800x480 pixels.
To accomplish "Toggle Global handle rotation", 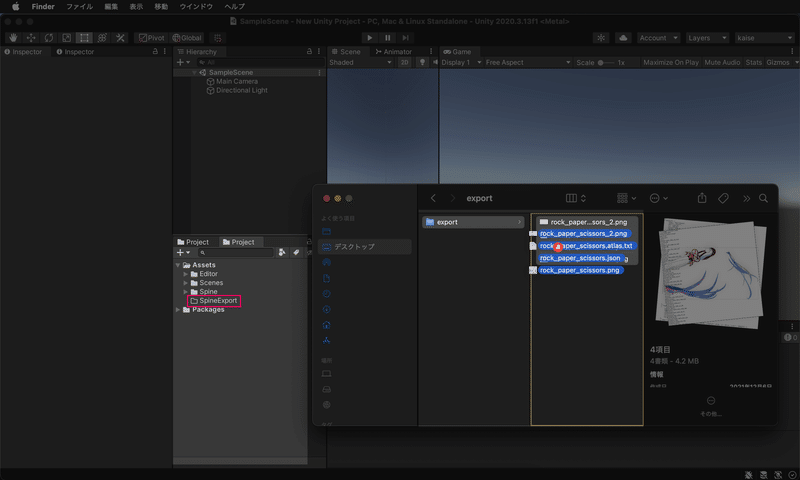I will click(x=187, y=38).
